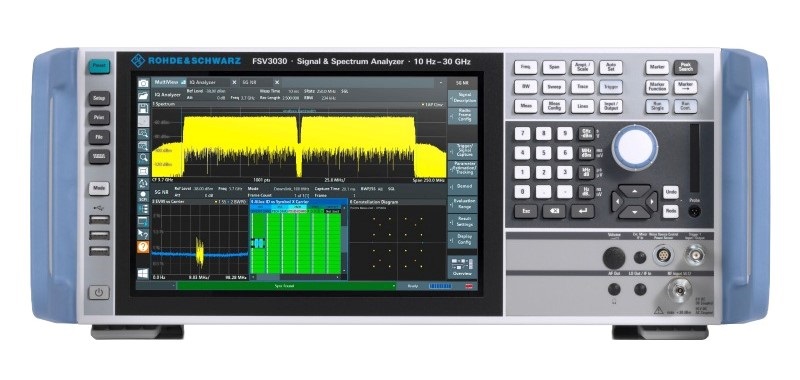Image resolution: width=800 pixels, height=380 pixels.
Task: Click the floppy disk save icon
Action: (143, 108)
